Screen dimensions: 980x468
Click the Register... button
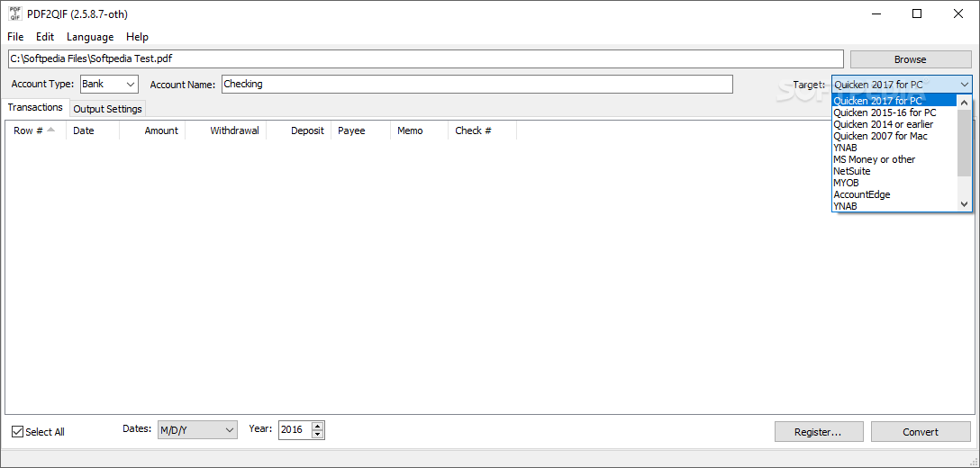coord(818,432)
